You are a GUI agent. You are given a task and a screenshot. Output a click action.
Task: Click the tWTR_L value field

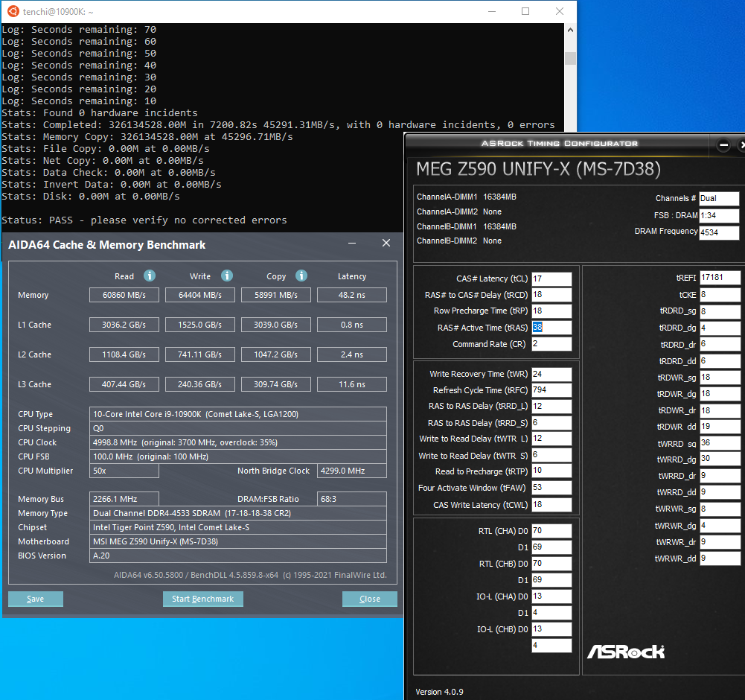pos(551,439)
